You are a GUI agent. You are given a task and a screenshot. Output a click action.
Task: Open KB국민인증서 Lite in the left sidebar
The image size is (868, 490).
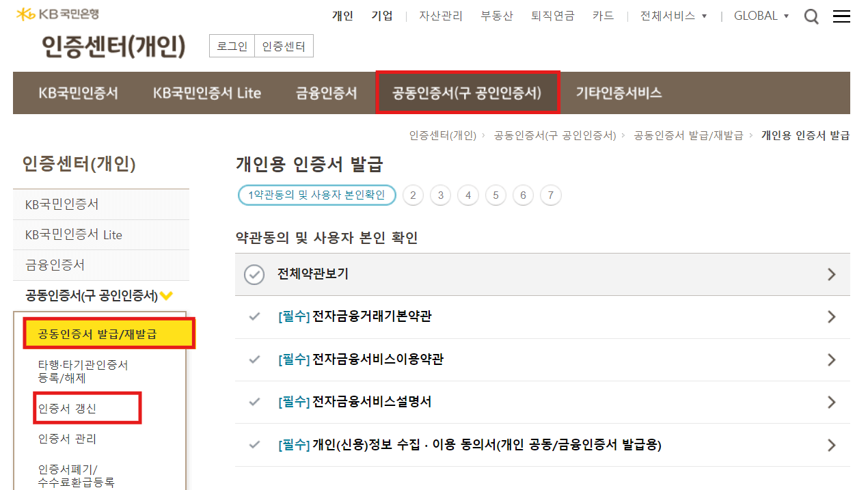pyautogui.click(x=101, y=235)
